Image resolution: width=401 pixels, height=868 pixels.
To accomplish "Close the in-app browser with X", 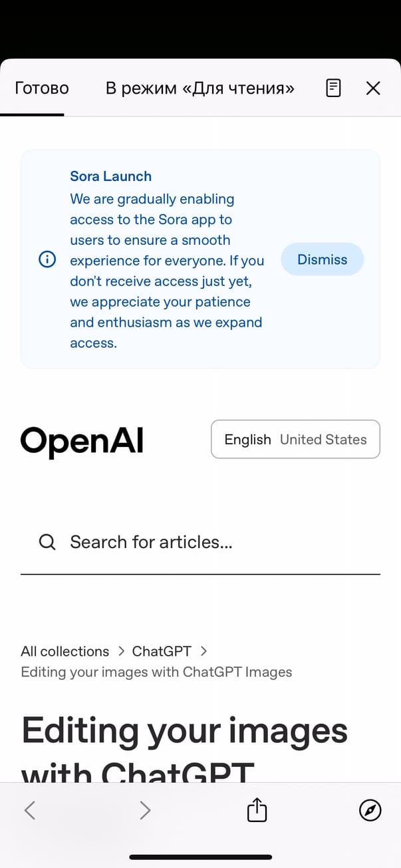I will coord(373,88).
